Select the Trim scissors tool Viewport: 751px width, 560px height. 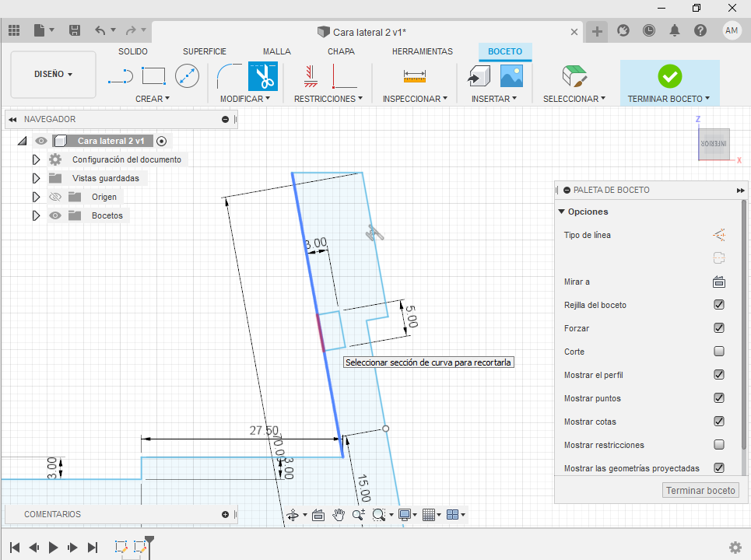pos(262,76)
